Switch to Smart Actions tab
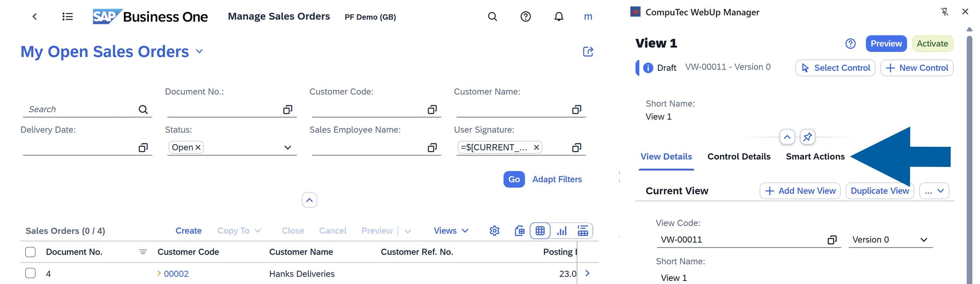This screenshot has width=980, height=284. point(815,156)
